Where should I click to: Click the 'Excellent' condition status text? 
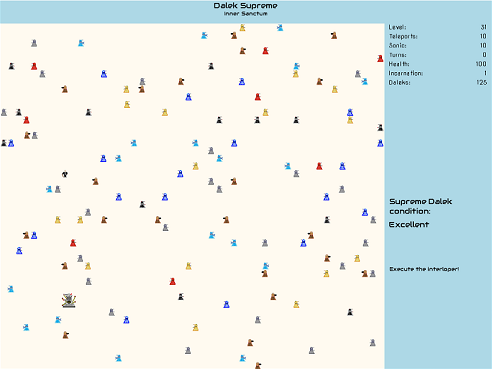pyautogui.click(x=409, y=224)
